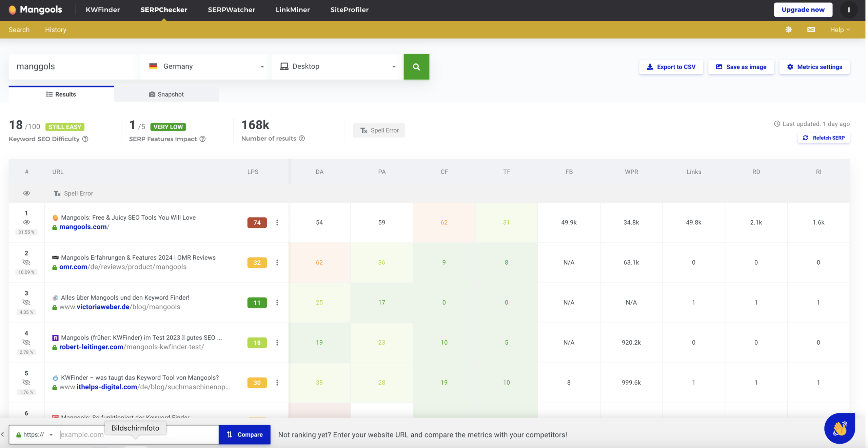868x448 pixels.
Task: Click the example.com URL input field
Action: (x=138, y=435)
